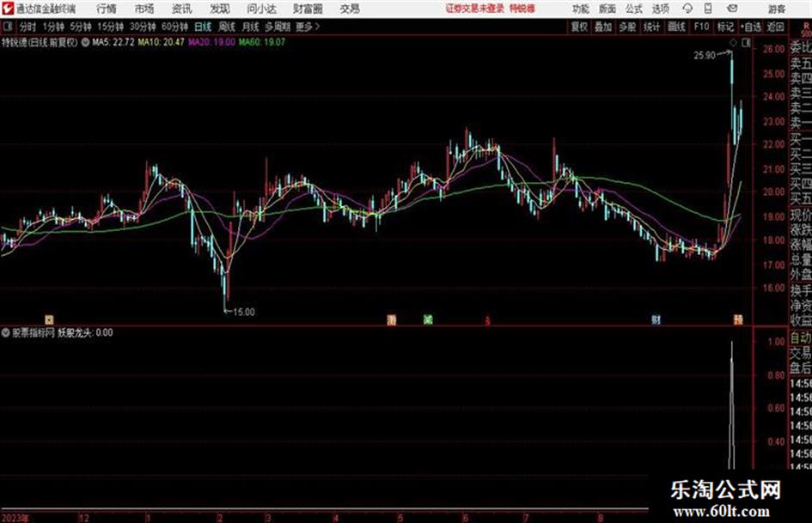This screenshot has height=523, width=812.
Task: Switch to 分时 intraday view
Action: click(x=27, y=27)
